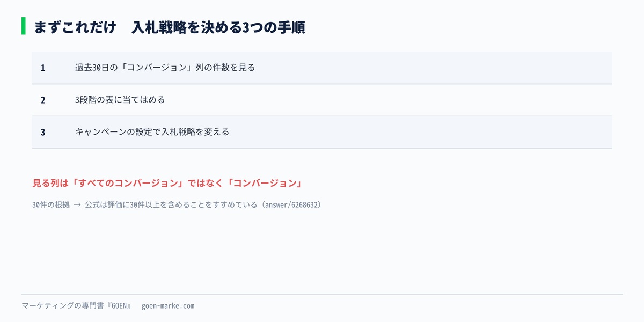Click the words まずこれだけ in the heading
Screen dimensions: 644x322
(75, 27)
